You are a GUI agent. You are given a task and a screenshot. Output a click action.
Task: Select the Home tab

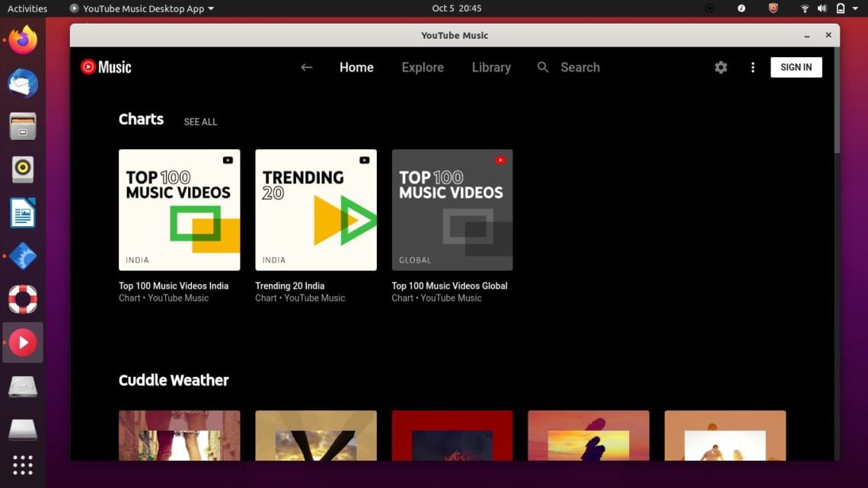tap(356, 67)
